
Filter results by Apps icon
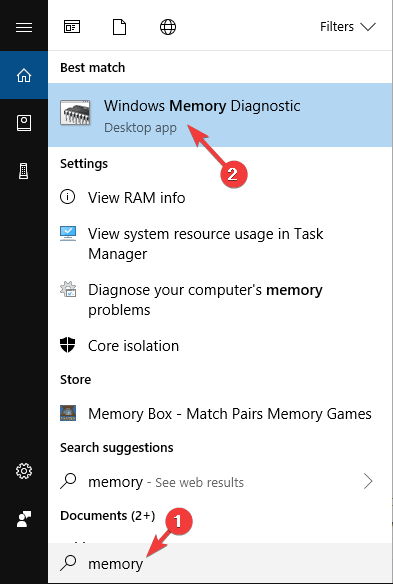tap(72, 27)
